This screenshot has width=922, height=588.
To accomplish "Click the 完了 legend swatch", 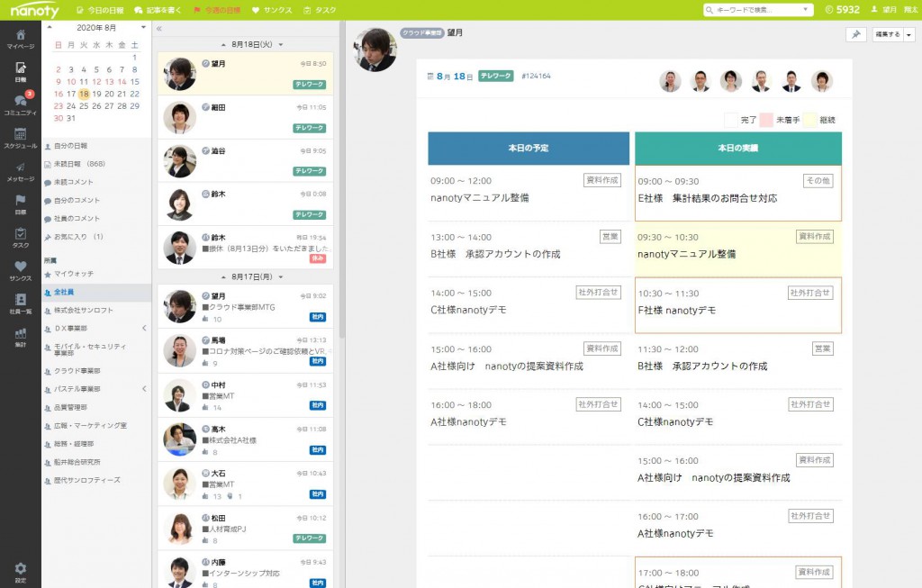I will click(731, 120).
